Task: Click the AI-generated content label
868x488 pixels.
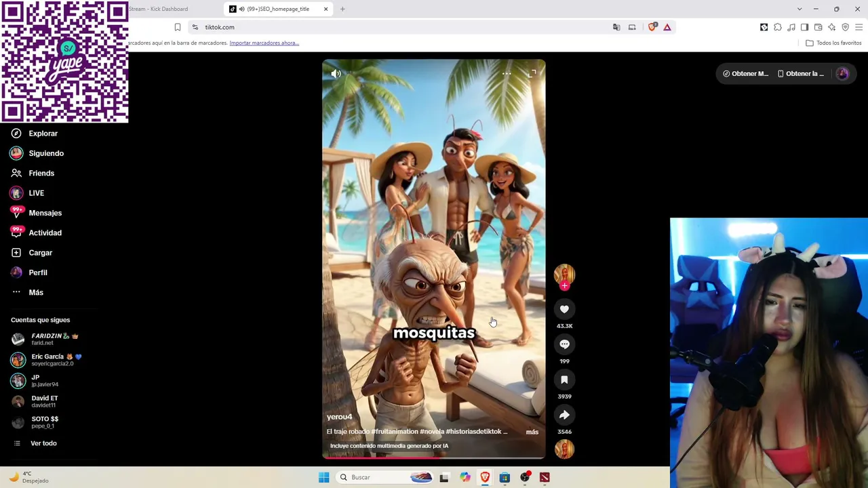Action: click(x=389, y=446)
